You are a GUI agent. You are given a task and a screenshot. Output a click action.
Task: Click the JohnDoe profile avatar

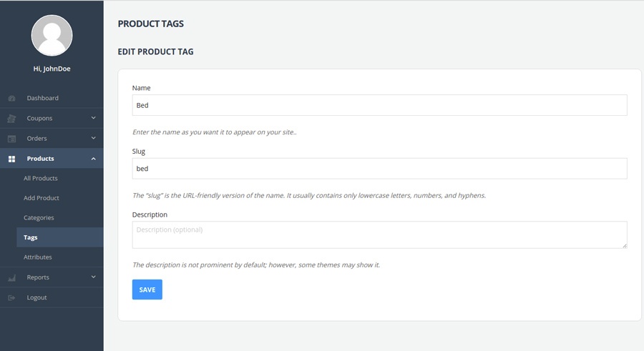[x=52, y=36]
